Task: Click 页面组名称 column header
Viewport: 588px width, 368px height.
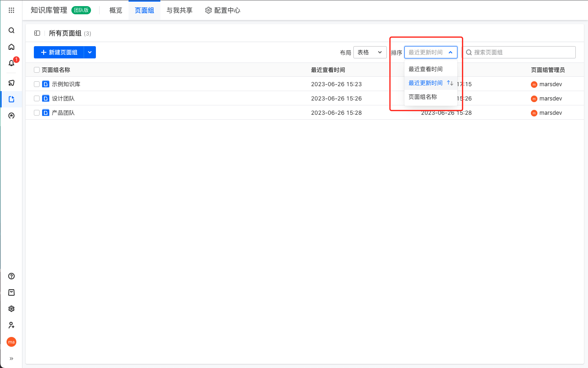Action: [x=56, y=70]
